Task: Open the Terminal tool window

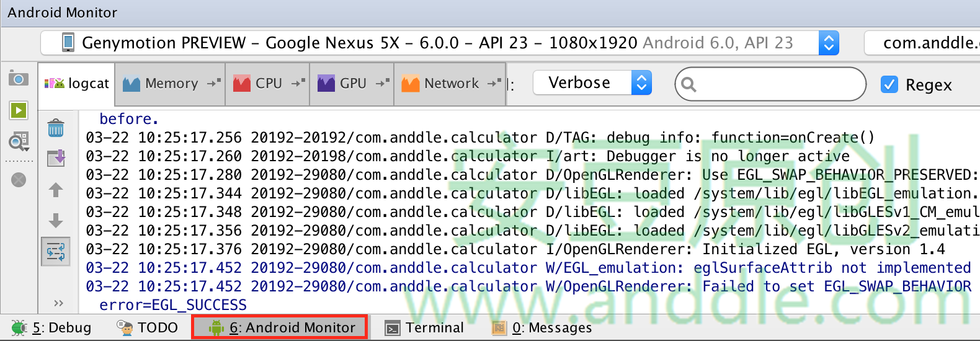Action: (424, 327)
